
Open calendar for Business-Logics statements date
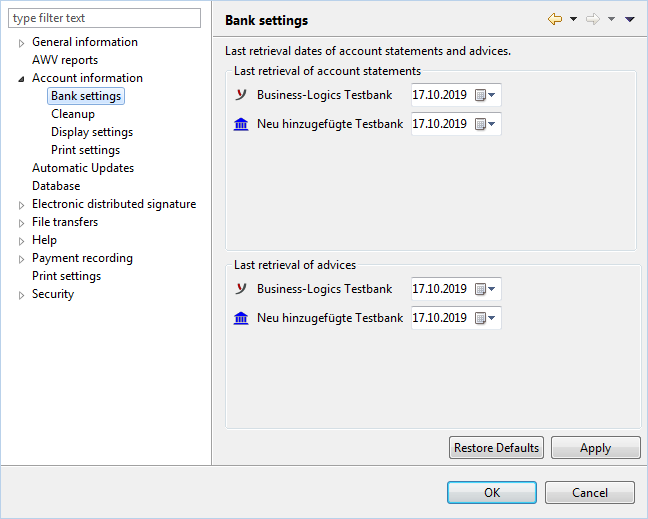pyautogui.click(x=485, y=95)
